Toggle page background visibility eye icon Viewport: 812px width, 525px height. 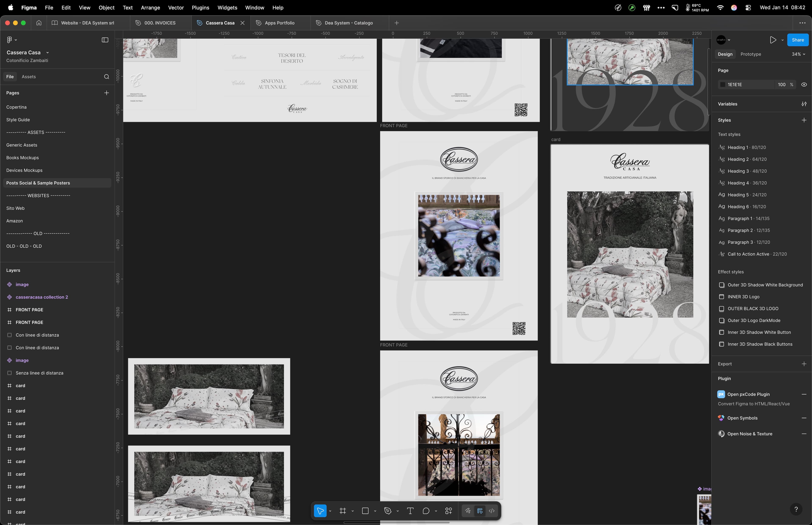tap(804, 85)
